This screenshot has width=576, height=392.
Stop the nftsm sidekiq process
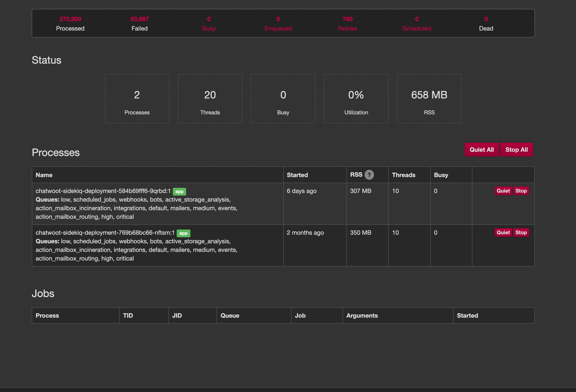tap(521, 232)
